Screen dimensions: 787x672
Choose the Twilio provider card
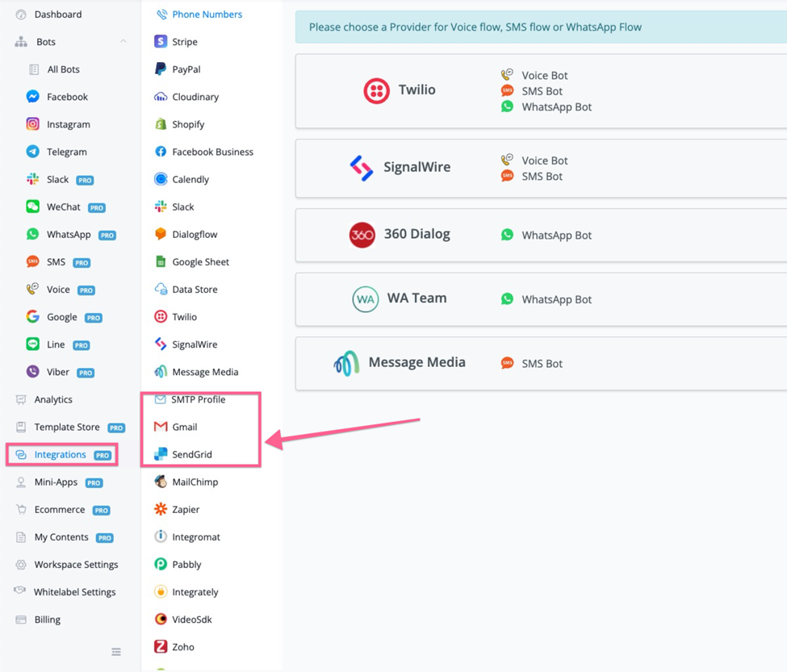point(541,91)
